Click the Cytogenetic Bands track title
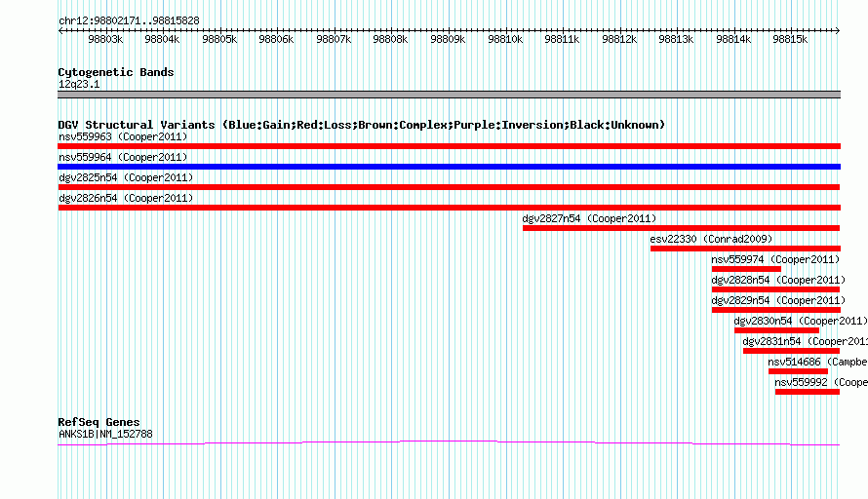The height and width of the screenshot is (499, 868). [116, 72]
